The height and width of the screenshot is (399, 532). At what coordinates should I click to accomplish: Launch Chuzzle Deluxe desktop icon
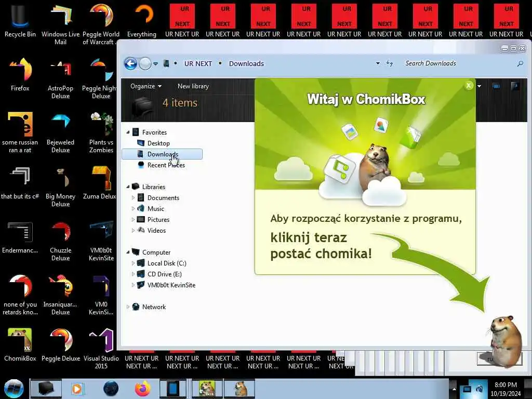[60, 241]
